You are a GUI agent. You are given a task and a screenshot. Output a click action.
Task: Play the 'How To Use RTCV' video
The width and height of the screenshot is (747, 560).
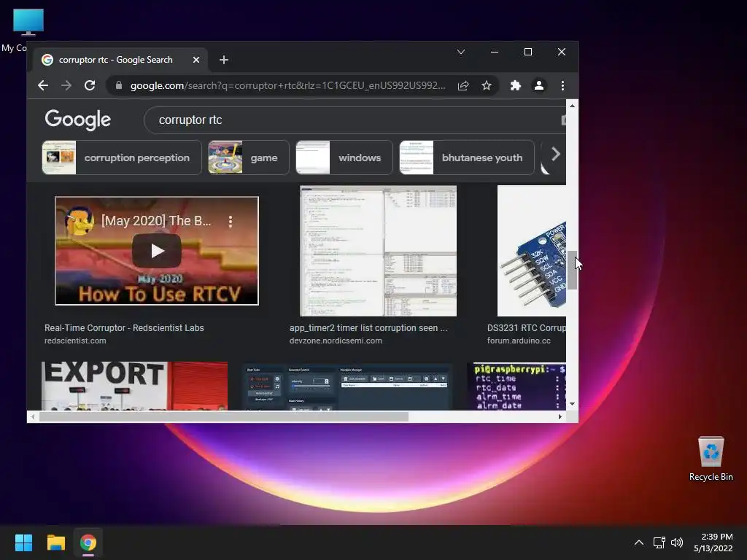[x=157, y=251]
